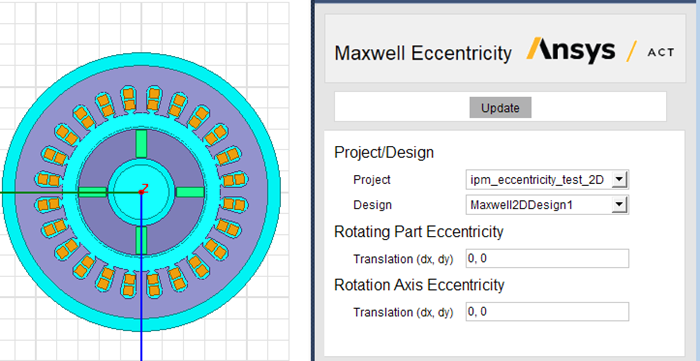Click the Rotation Axis Eccentricity heading
Viewport: 700px width, 361px height.
tap(419, 285)
